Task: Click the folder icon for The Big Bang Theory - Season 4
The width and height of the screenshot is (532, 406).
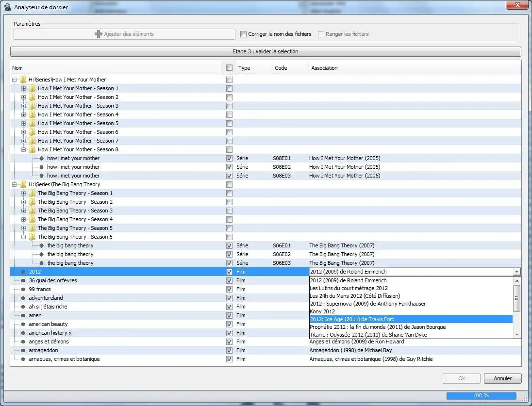Action: (x=33, y=219)
